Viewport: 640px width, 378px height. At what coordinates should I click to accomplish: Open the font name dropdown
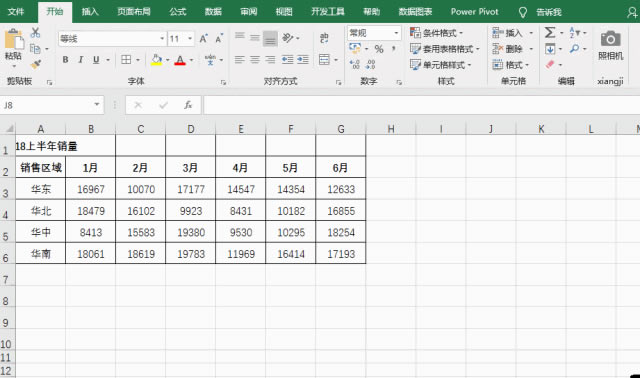coord(162,39)
